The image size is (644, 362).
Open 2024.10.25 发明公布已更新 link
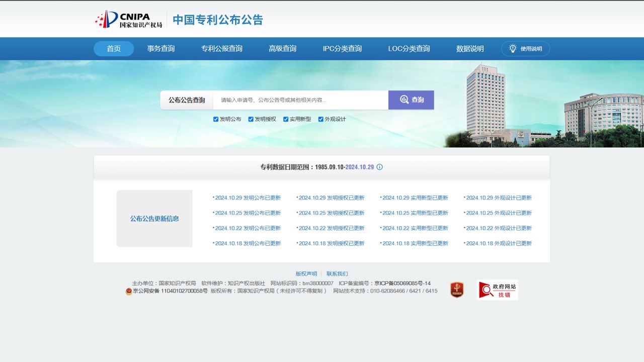(248, 213)
